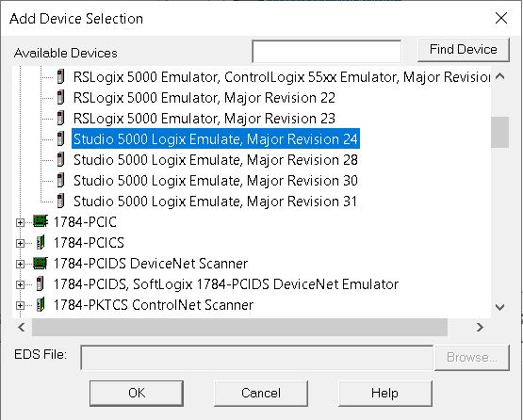Click the Studio 5000 Logix Emulate Revision 28 icon

pyautogui.click(x=60, y=160)
